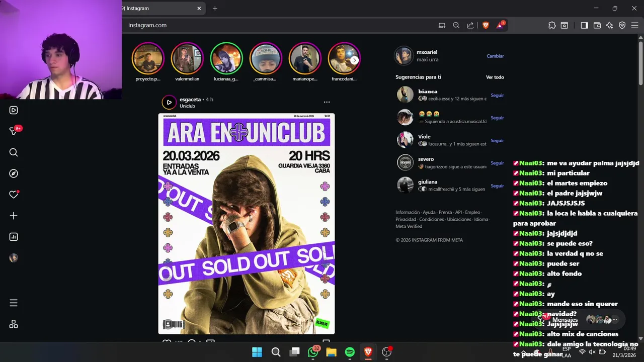Open the Idioma language selector in footer
644x362 pixels.
click(481, 220)
